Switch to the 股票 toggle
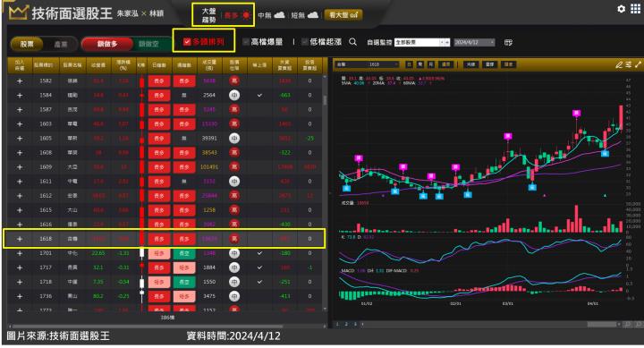 pyautogui.click(x=27, y=44)
